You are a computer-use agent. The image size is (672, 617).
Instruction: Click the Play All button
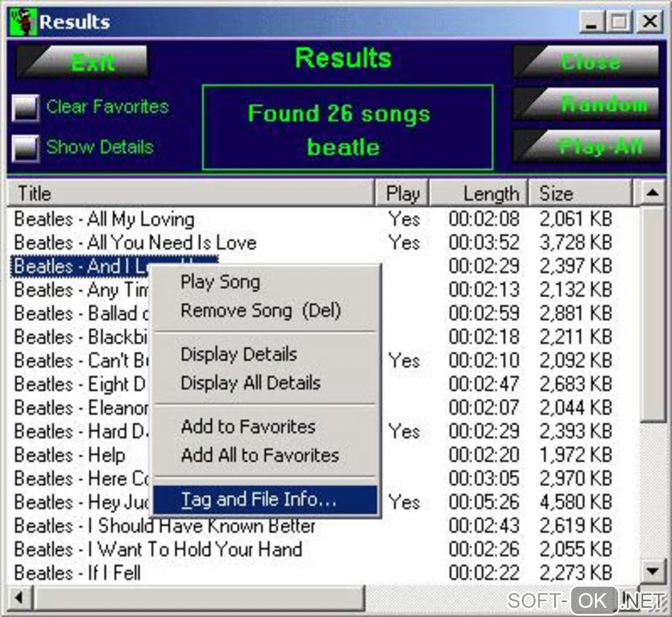[x=586, y=146]
